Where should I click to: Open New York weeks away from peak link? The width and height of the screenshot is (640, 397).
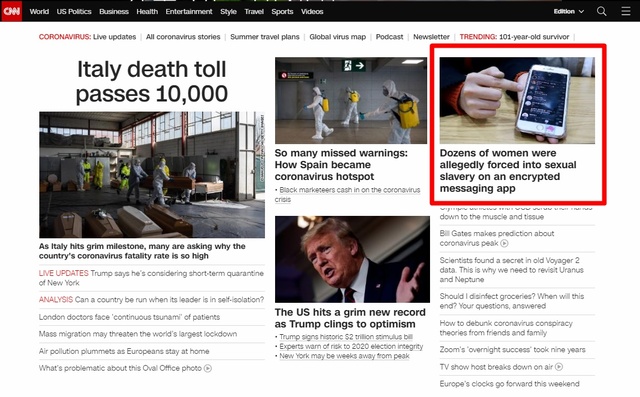point(344,356)
